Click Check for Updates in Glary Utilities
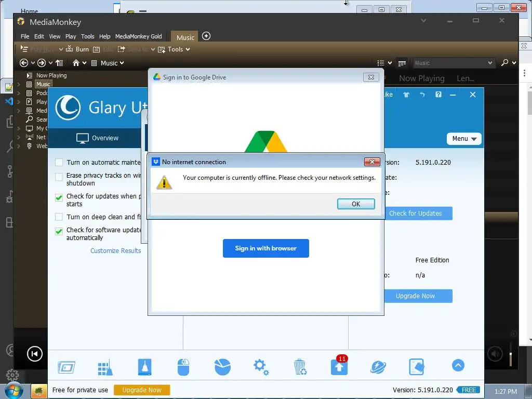This screenshot has width=532, height=399. point(415,214)
